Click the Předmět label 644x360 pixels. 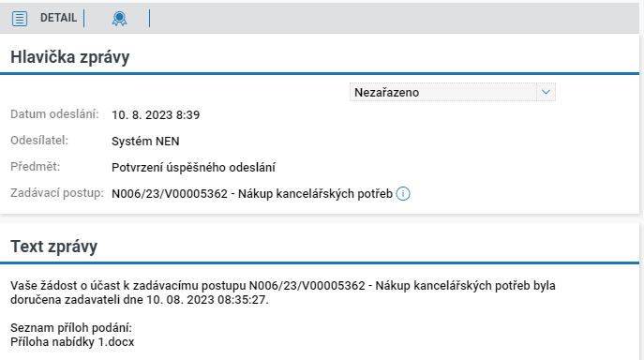[x=36, y=167]
